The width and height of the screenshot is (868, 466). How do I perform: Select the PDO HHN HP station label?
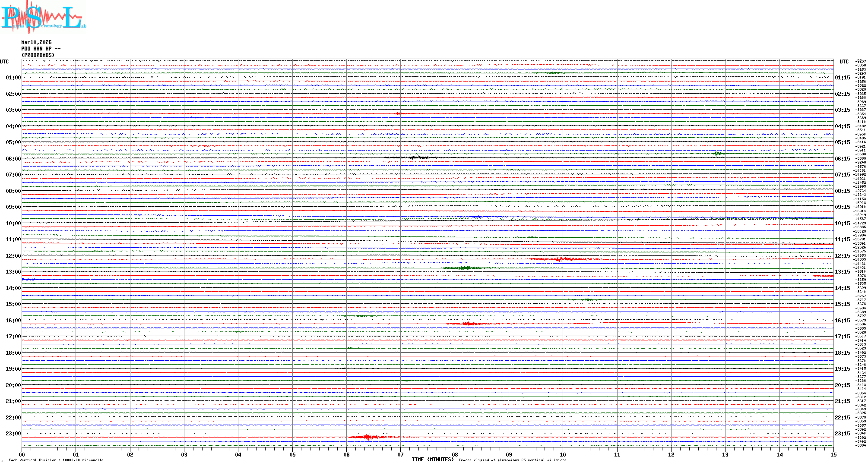[x=41, y=49]
